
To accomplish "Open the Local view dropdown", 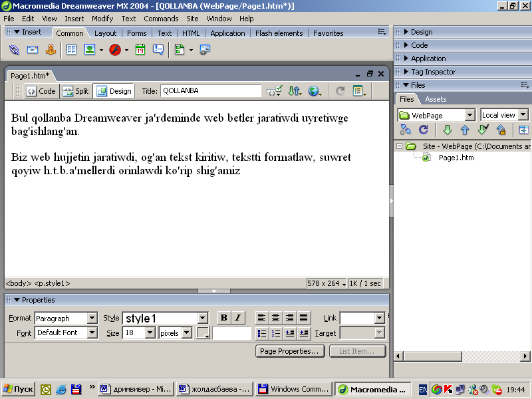I will 523,115.
